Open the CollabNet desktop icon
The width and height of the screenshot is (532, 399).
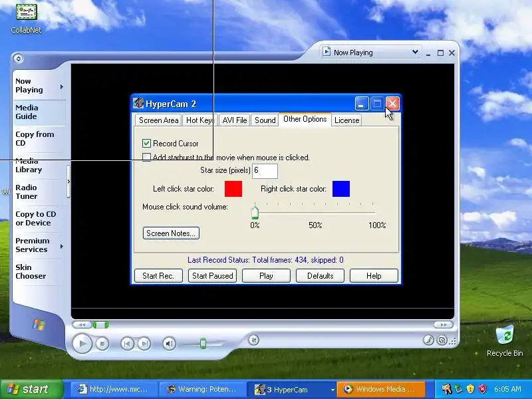(26, 18)
